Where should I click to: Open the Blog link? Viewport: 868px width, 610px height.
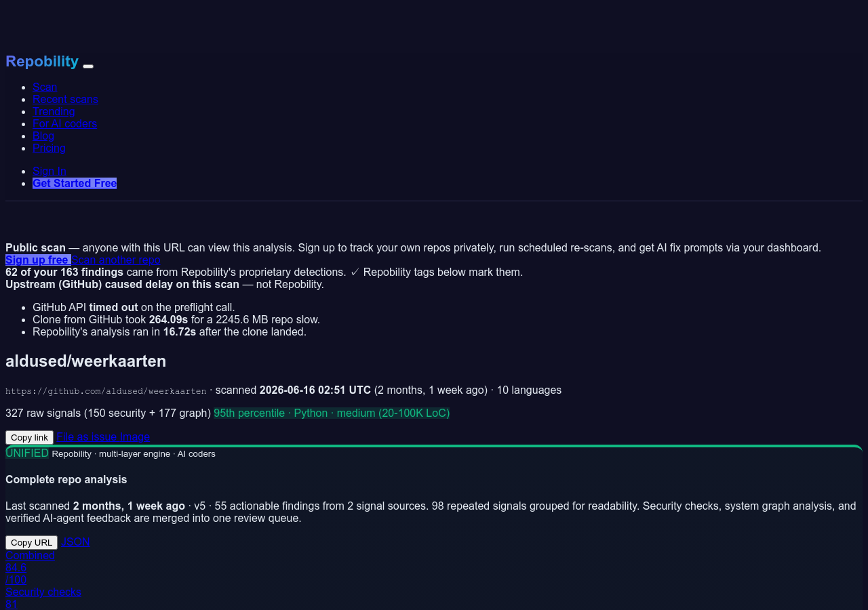pos(43,136)
